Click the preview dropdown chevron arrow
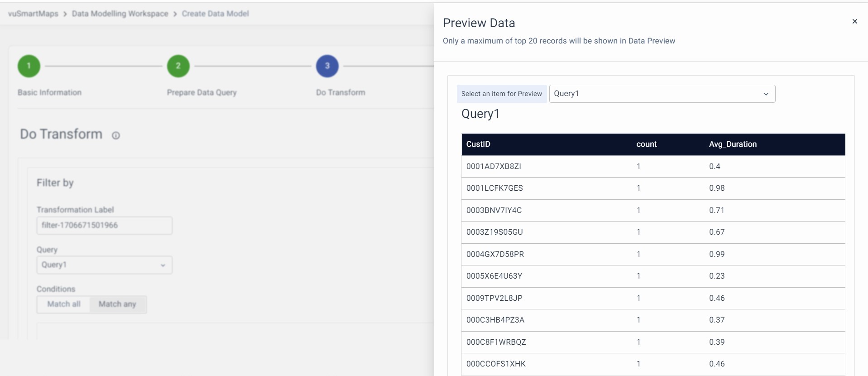Viewport: 868px width, 376px height. pos(766,94)
